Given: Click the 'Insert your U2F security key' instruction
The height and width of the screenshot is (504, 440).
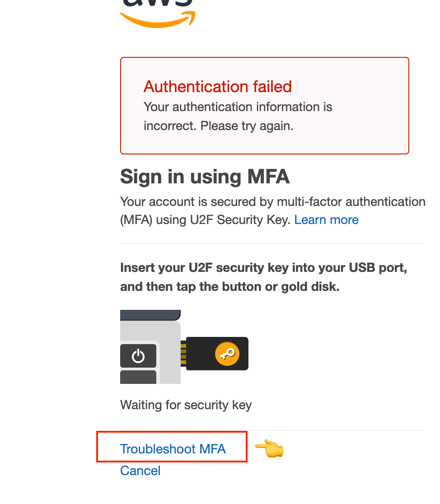Looking at the screenshot, I should (264, 277).
